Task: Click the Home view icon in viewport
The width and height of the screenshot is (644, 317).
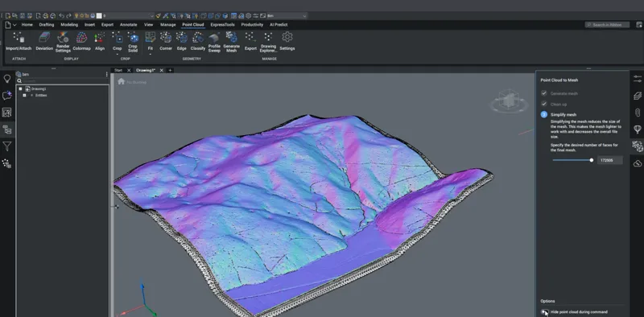Action: pyautogui.click(x=122, y=81)
